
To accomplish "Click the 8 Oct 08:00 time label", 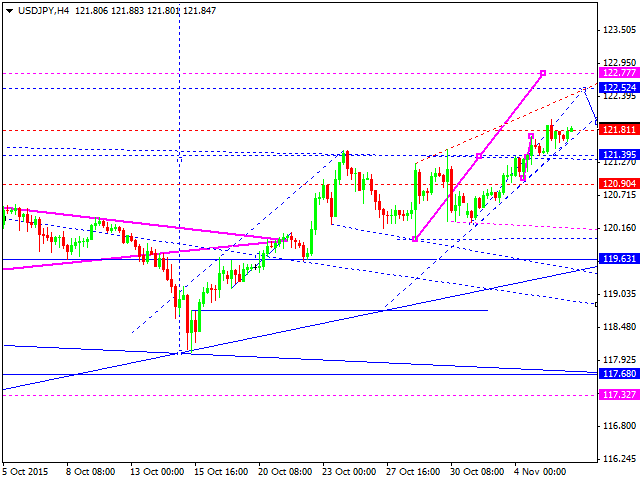I will coord(91,472).
